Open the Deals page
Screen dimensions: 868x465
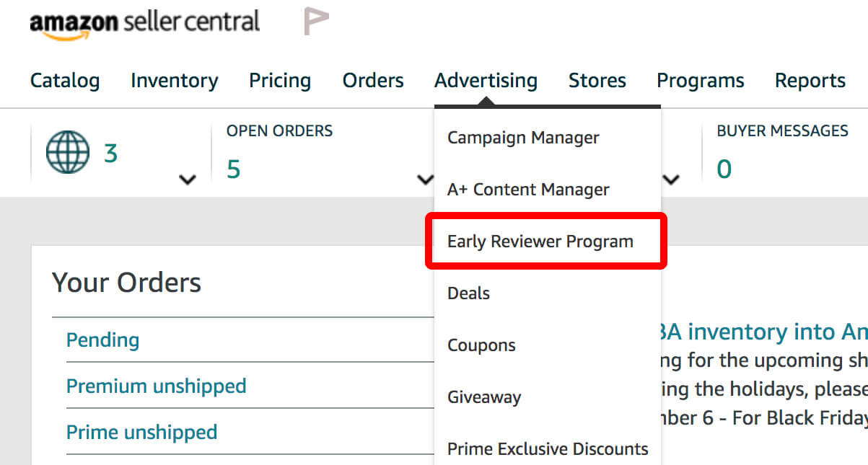coord(468,293)
